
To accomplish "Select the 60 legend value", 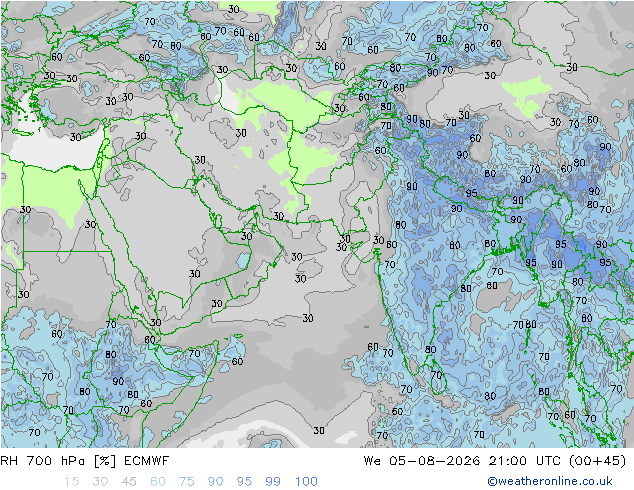I will tap(158, 482).
